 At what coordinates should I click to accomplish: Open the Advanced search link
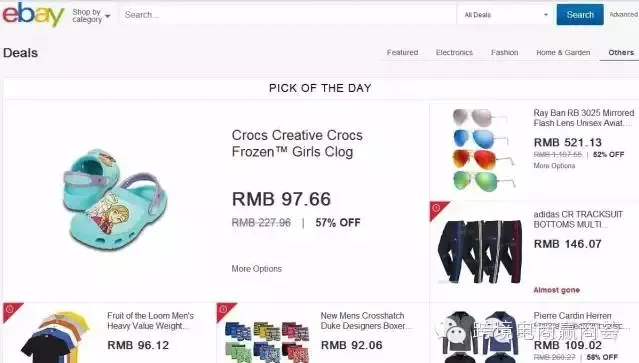click(624, 15)
